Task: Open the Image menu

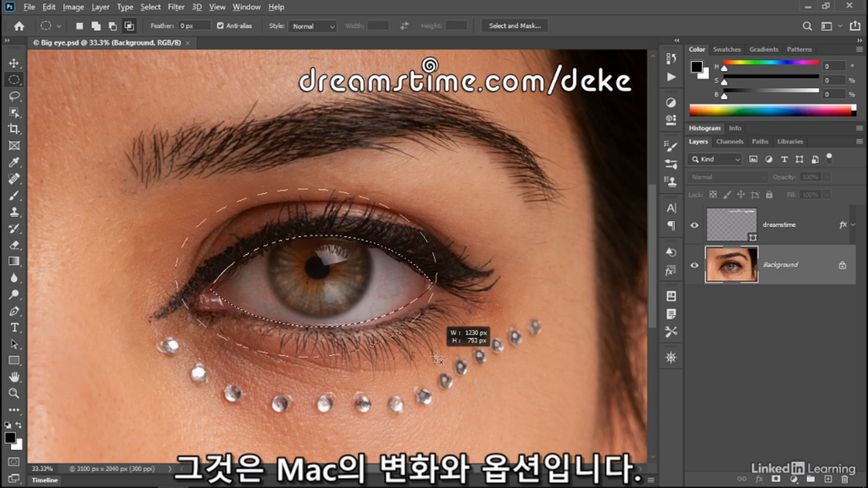Action: coord(73,7)
